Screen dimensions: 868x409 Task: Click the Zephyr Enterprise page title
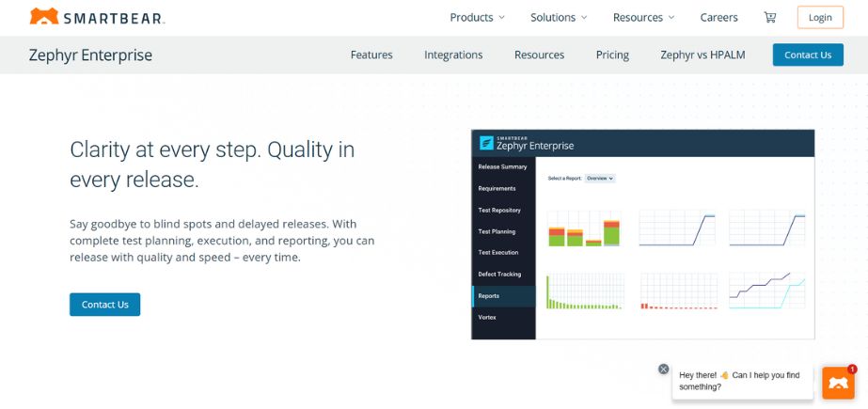pos(90,55)
